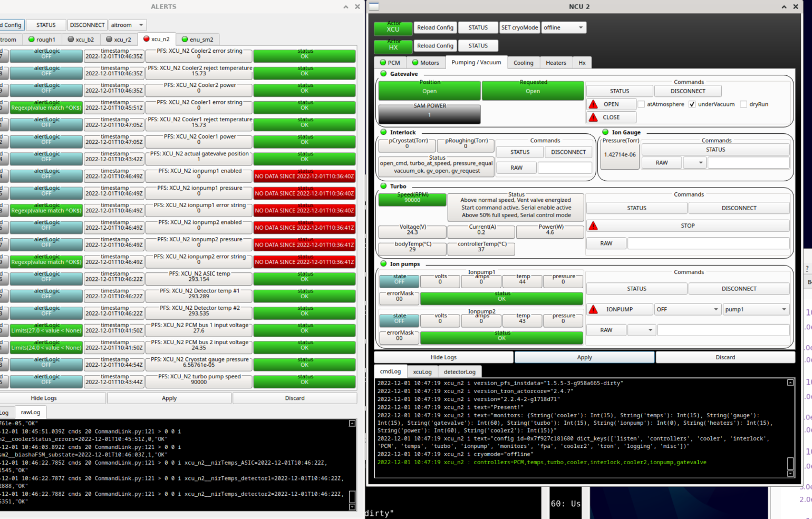
Task: Expand the ion pump OFF state dropdown
Action: [x=687, y=309]
